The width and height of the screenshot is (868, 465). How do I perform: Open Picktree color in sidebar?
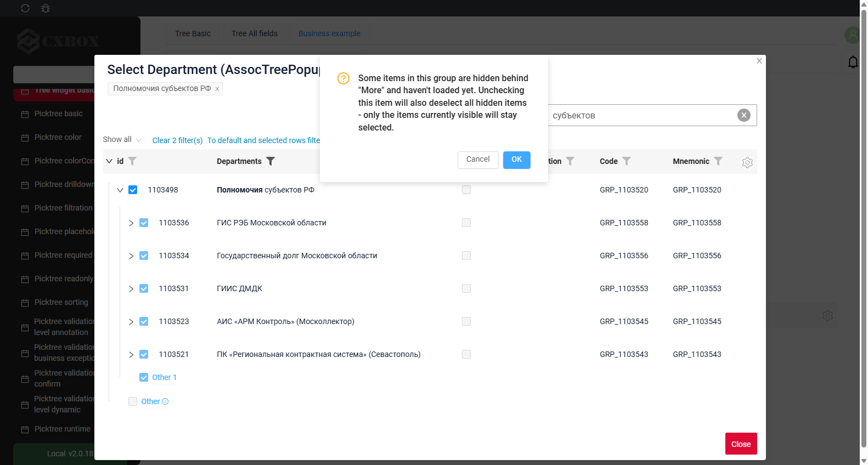point(58,137)
